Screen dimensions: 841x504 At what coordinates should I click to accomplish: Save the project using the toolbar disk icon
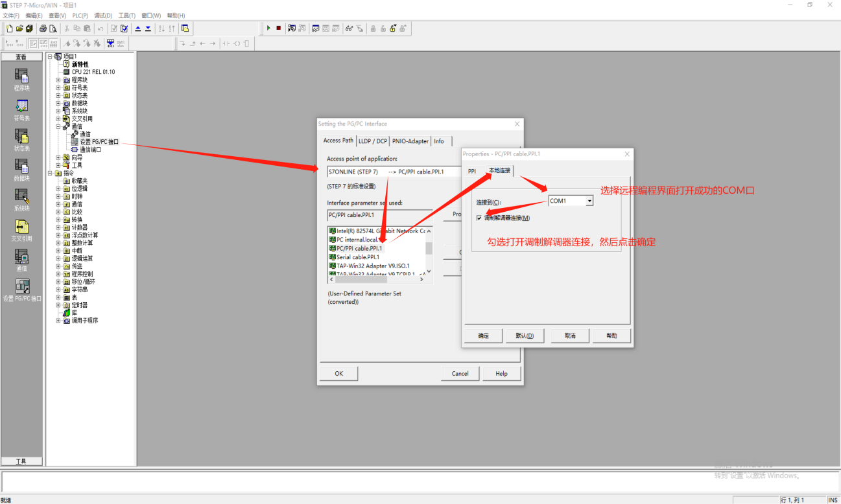(x=29, y=29)
